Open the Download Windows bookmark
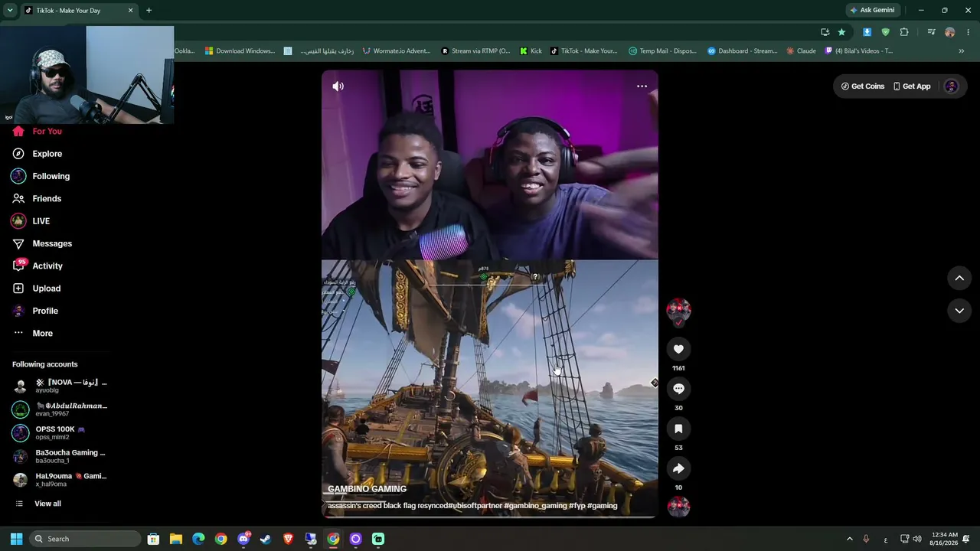The width and height of the screenshot is (980, 551). (x=240, y=51)
